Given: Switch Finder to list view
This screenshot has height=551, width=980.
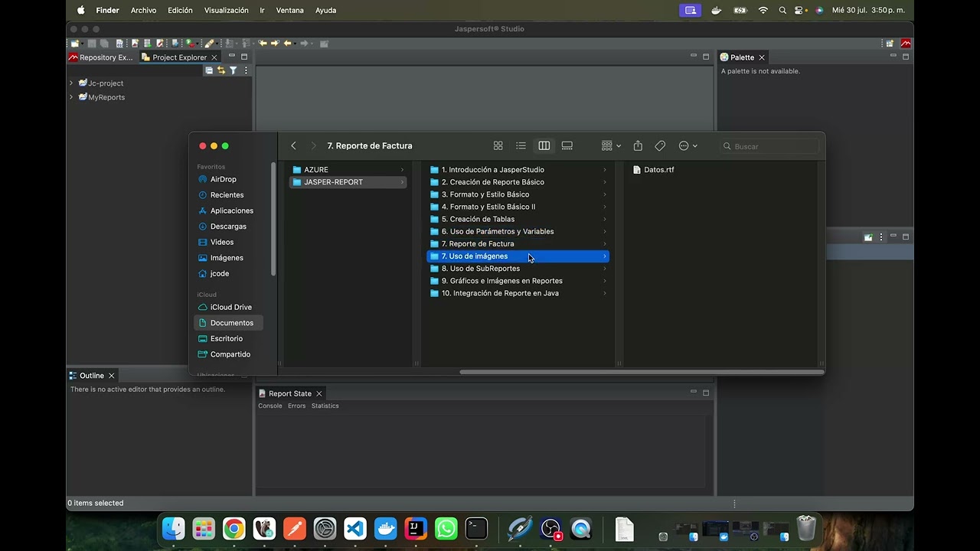Looking at the screenshot, I should [x=521, y=145].
